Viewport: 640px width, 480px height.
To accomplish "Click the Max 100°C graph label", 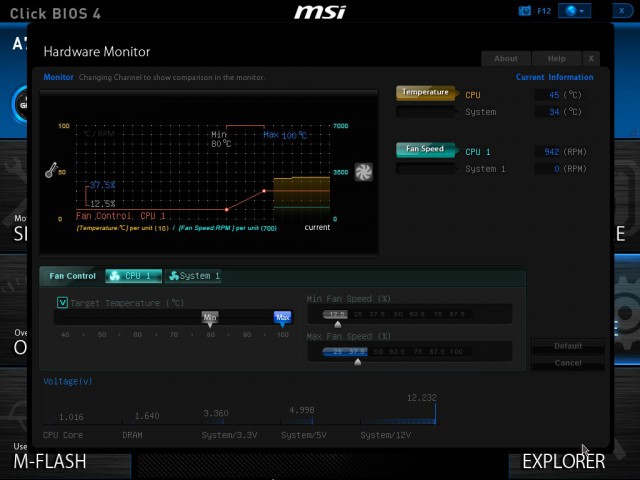I will tap(285, 135).
